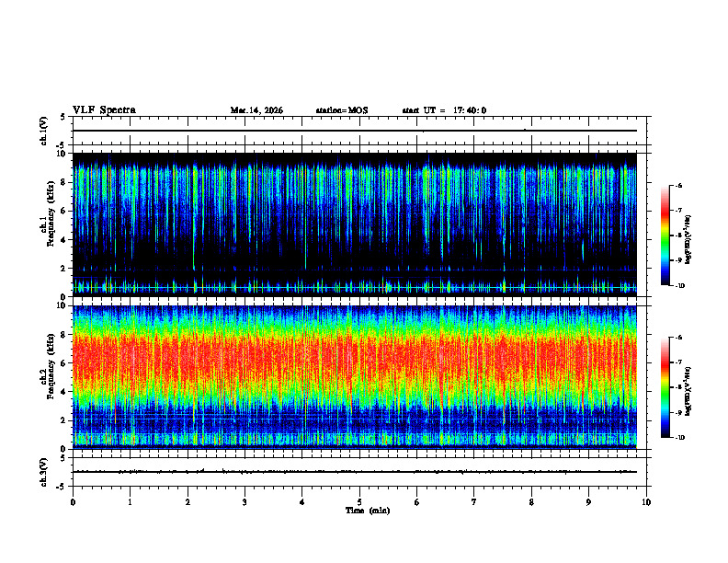Screen dimensions: 728x563
Task: Click time axis tick label "5" under the ch.3 waveform panel
Action: pyautogui.click(x=359, y=502)
